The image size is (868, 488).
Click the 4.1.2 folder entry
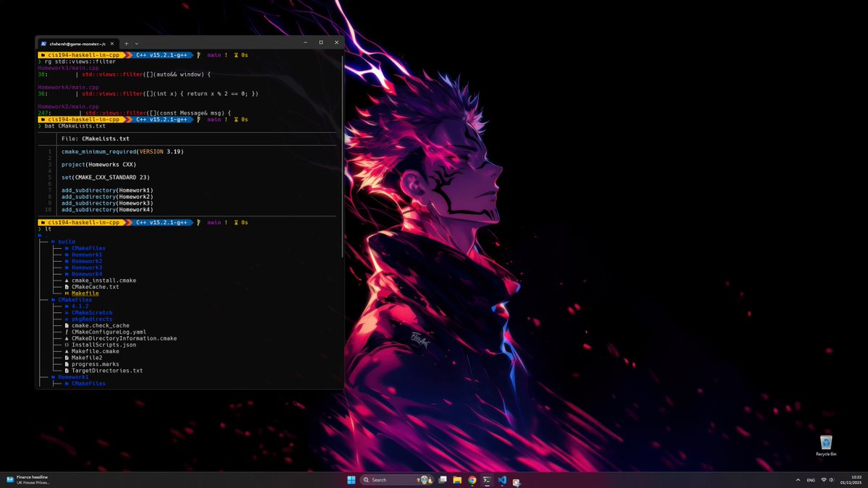(x=82, y=306)
